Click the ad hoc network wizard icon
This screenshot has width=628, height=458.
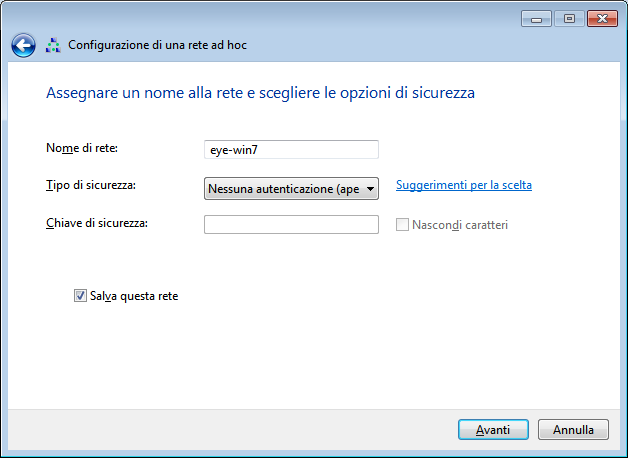click(53, 45)
